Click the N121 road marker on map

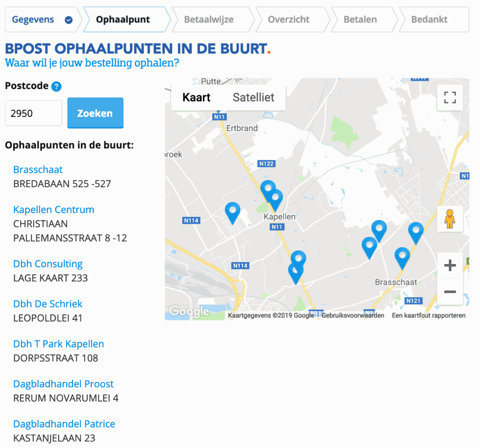click(x=413, y=301)
